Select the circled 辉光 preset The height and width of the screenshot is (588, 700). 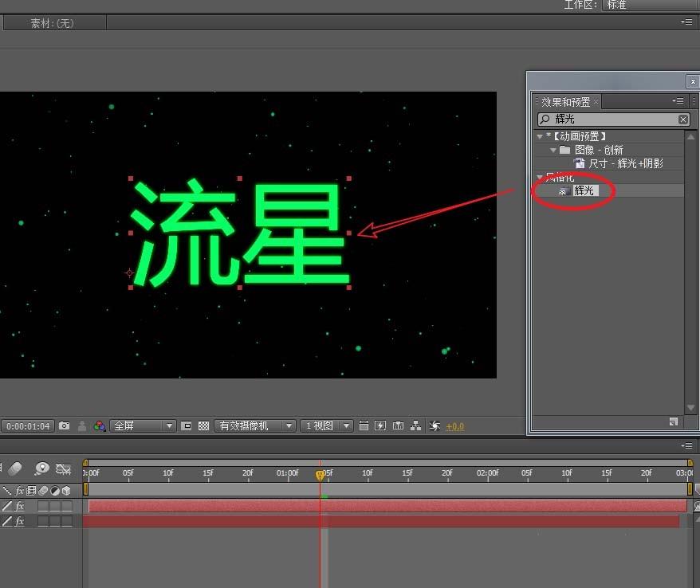click(584, 190)
